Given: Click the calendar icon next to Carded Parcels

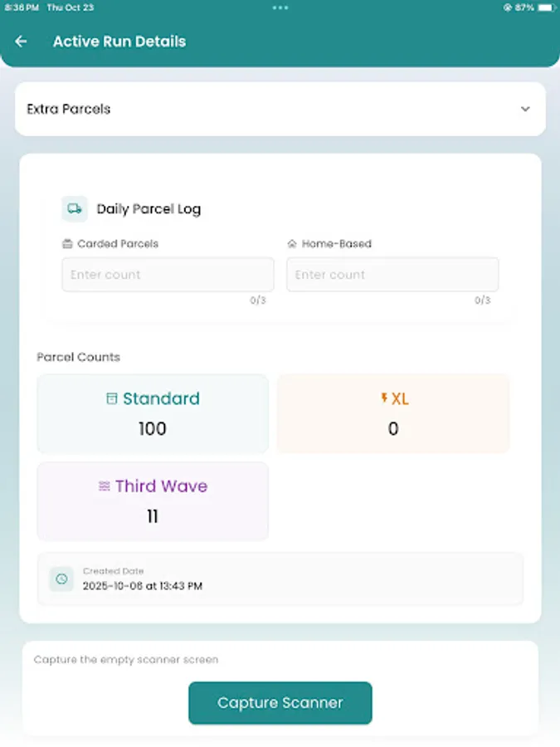Looking at the screenshot, I should (x=69, y=243).
